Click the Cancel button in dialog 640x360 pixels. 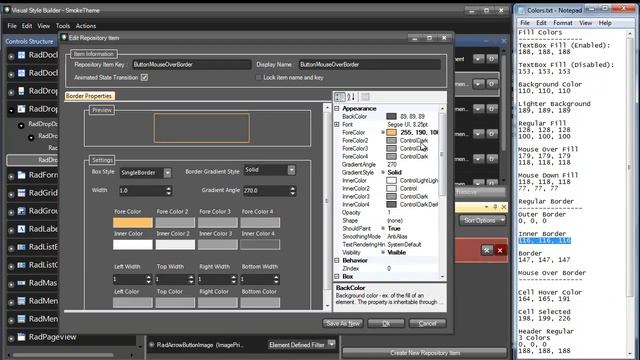pyautogui.click(x=427, y=323)
